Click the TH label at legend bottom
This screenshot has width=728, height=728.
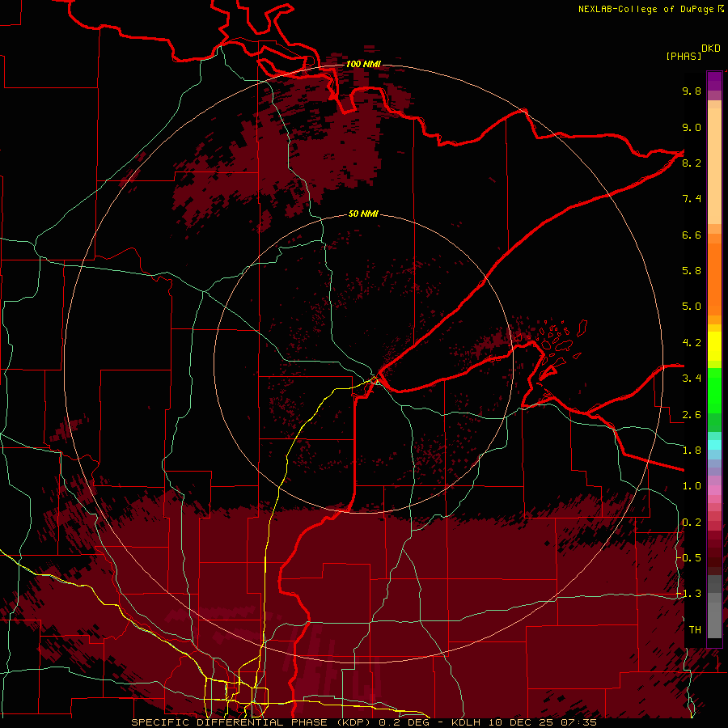695,630
